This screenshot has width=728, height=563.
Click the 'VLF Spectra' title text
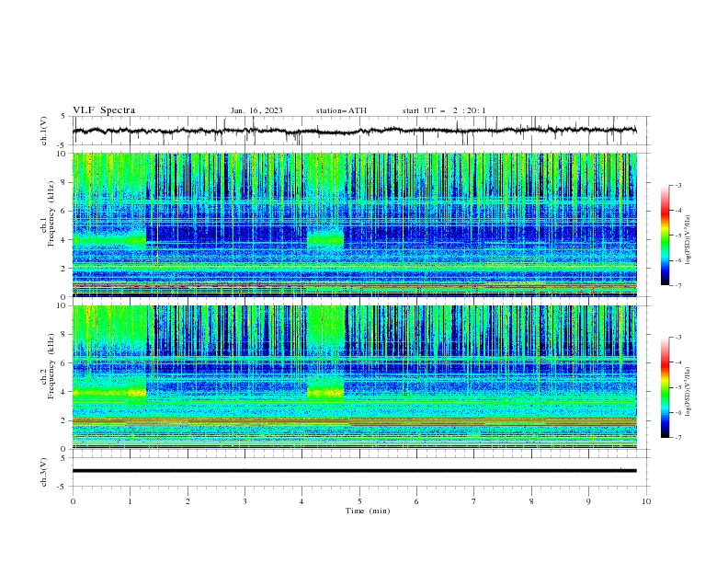point(104,110)
